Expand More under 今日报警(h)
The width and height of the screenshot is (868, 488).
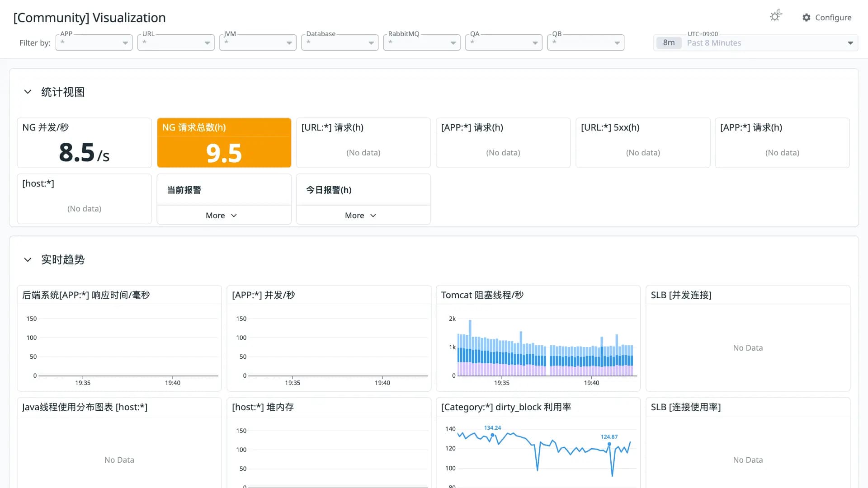point(363,216)
